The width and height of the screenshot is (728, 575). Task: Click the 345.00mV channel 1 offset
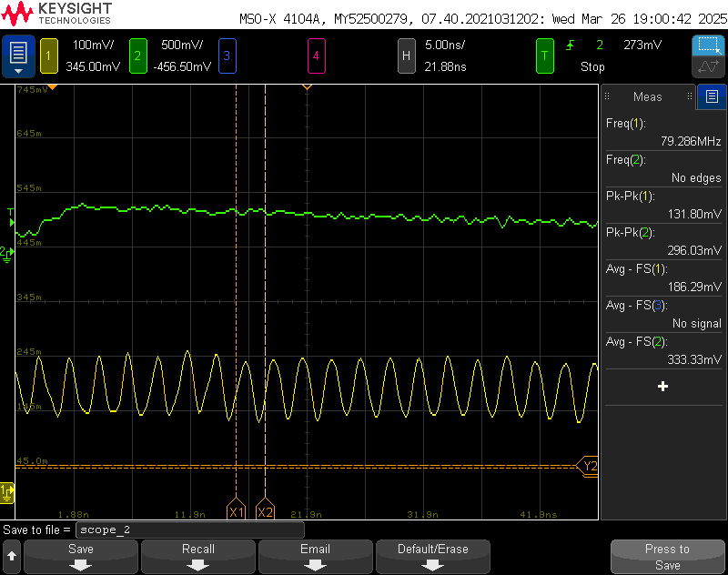point(93,66)
